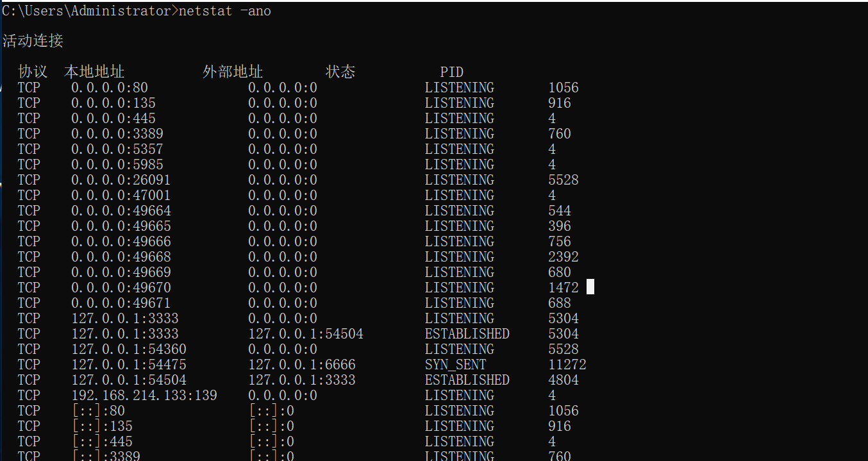This screenshot has width=868, height=461.
Task: Click foreign address 127.0.0.1:6666
Action: click(301, 365)
